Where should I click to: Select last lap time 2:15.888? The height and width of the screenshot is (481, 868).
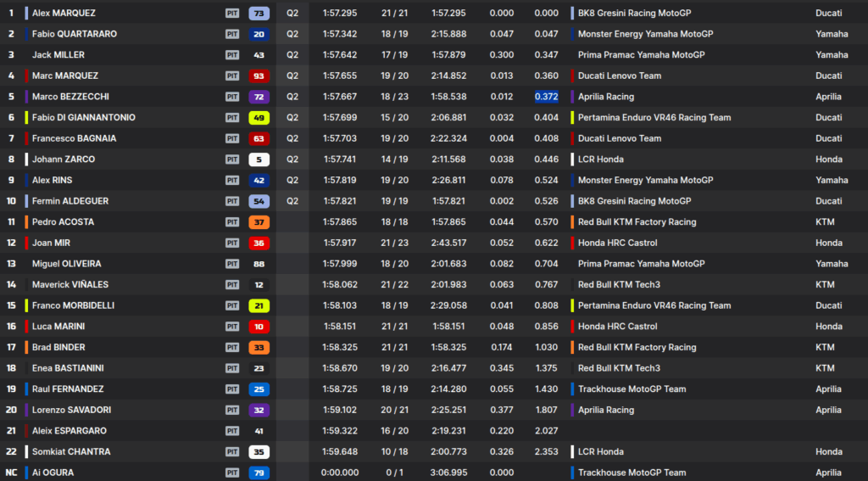point(448,34)
